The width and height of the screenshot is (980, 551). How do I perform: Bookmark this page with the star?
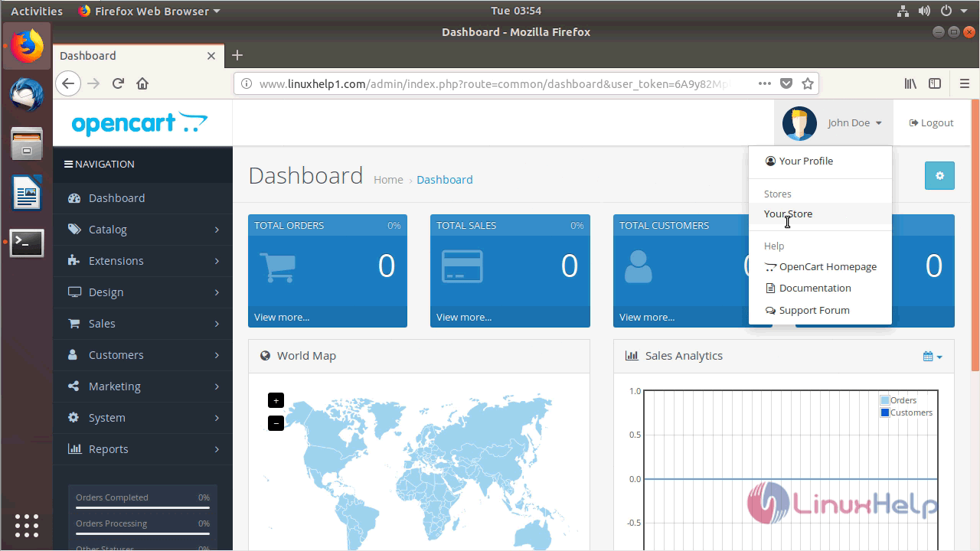807,83
